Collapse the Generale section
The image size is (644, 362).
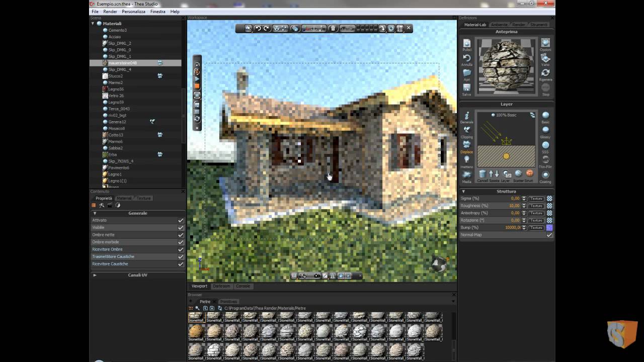(95, 213)
